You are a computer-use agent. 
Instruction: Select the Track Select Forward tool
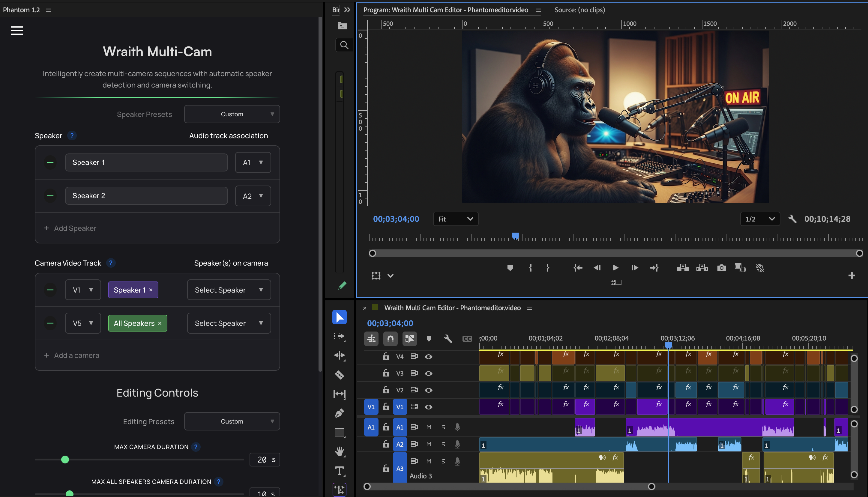pos(340,337)
